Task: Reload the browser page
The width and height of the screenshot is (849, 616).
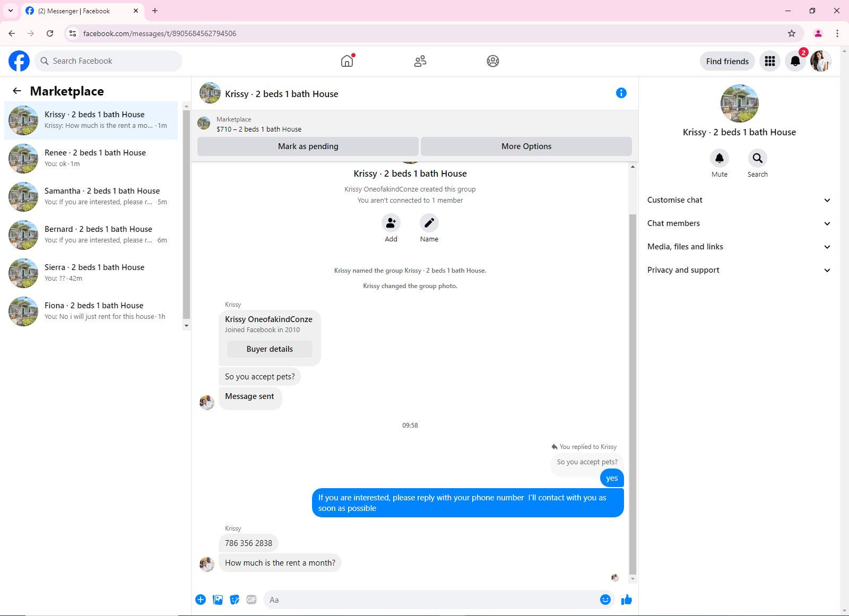Action: click(50, 33)
